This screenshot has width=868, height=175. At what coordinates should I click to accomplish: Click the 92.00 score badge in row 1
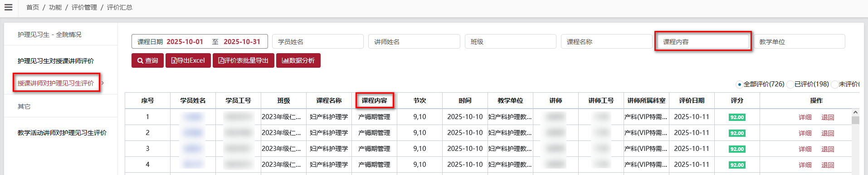pos(737,117)
